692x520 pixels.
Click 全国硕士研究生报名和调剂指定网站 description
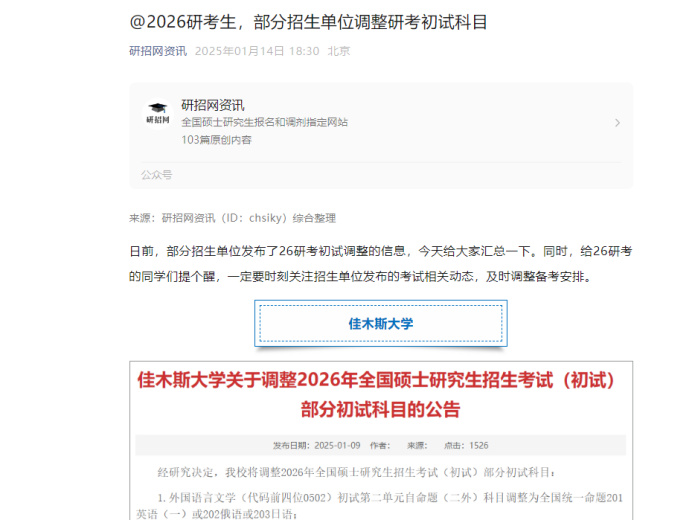264,122
